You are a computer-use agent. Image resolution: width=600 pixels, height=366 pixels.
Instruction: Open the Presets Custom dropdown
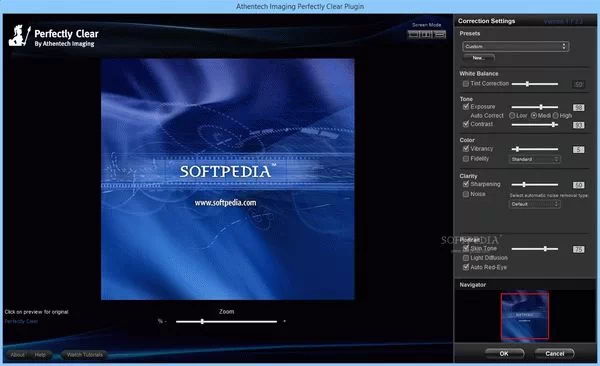coord(516,46)
